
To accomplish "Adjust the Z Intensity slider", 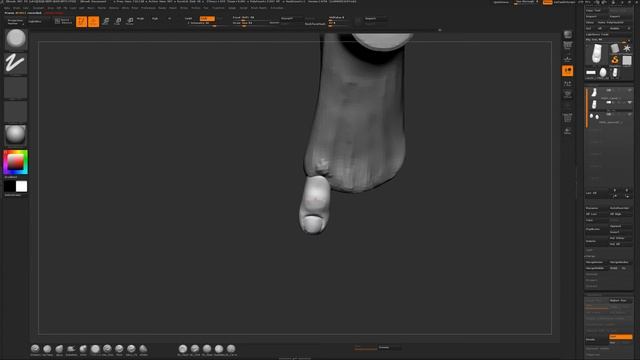I will tap(202, 24).
